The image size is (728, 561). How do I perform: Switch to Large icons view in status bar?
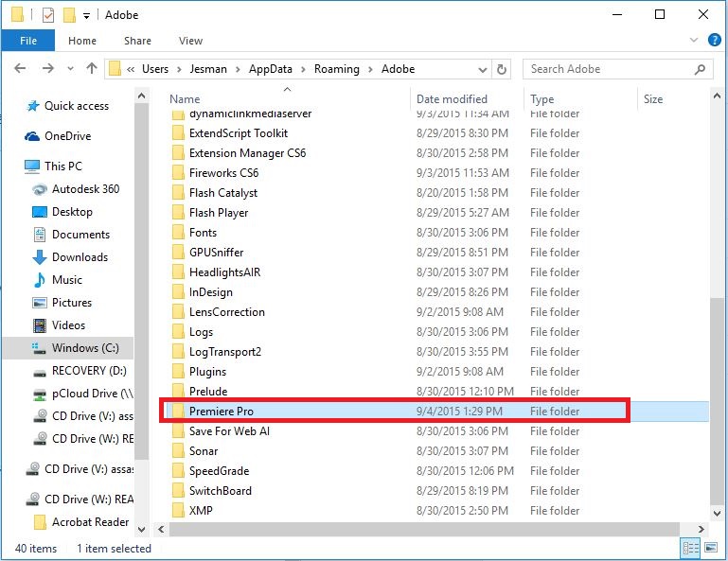coord(711,549)
